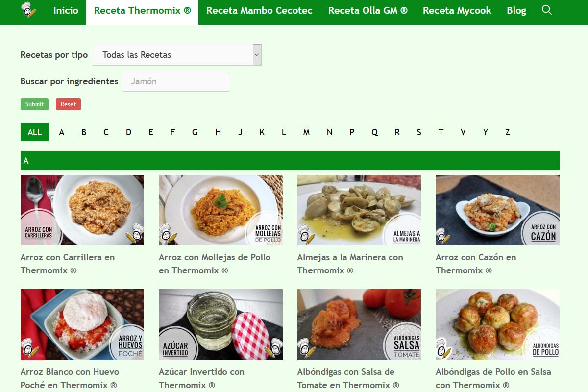588x392 pixels.
Task: Focus the Buscar por ingredientes input field
Action: 176,81
